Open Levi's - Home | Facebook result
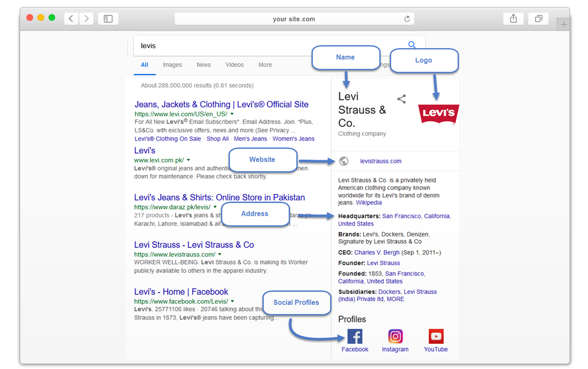This screenshot has width=588, height=369. tap(181, 292)
